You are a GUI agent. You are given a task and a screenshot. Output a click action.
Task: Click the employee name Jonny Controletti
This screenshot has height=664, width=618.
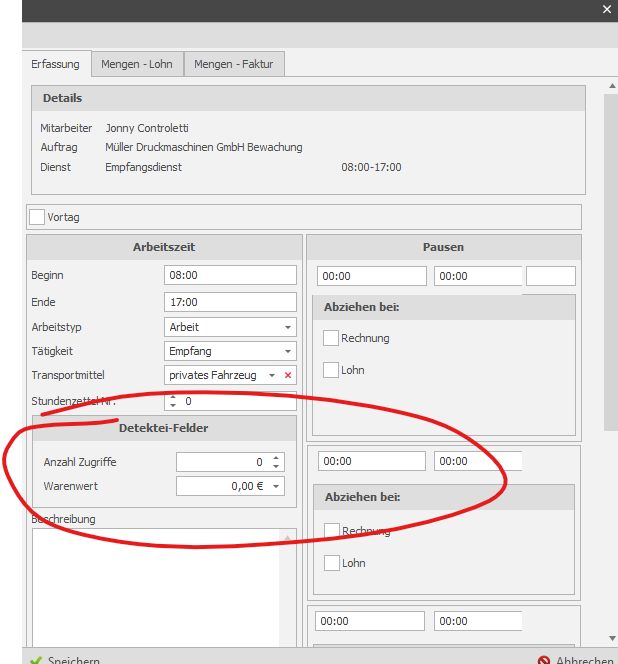click(x=147, y=128)
